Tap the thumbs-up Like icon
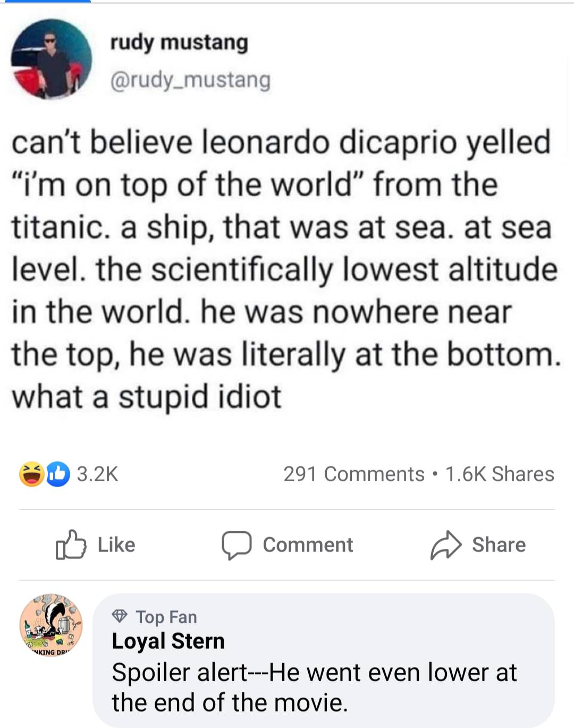This screenshot has height=728, width=574. (x=71, y=545)
